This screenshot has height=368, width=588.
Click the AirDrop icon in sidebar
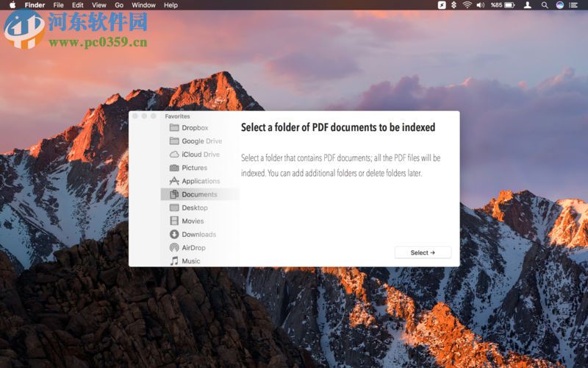(174, 247)
